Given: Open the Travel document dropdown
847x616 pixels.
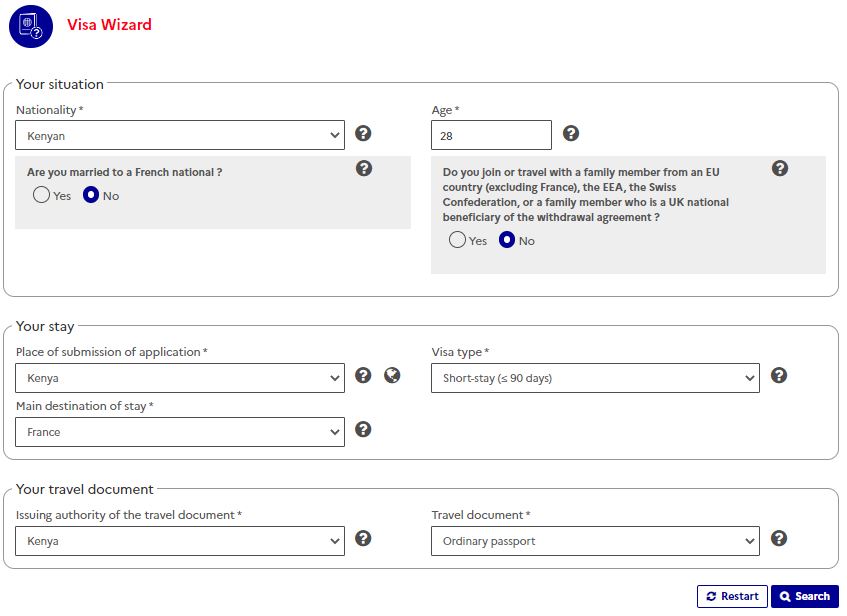Looking at the screenshot, I should 595,541.
